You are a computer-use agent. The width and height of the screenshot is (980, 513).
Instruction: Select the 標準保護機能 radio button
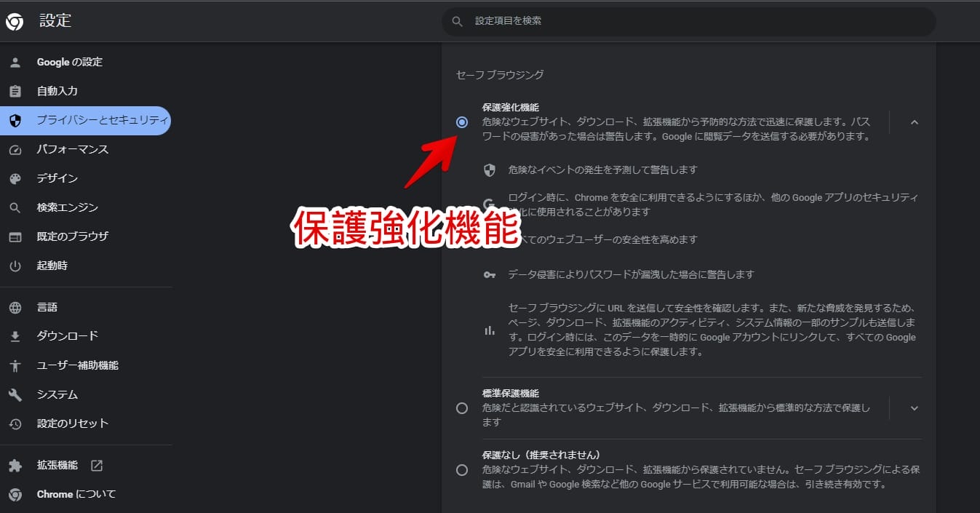(462, 408)
